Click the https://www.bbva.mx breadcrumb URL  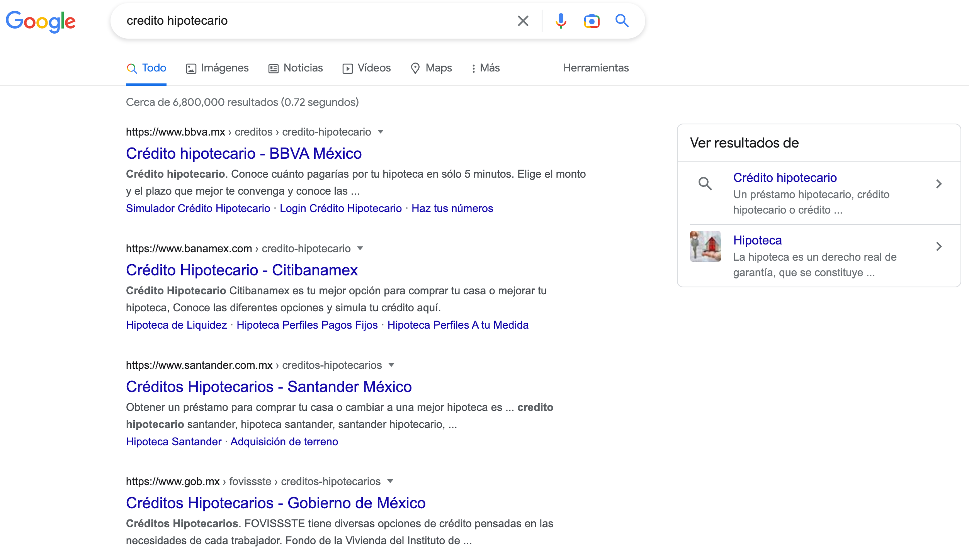(175, 132)
